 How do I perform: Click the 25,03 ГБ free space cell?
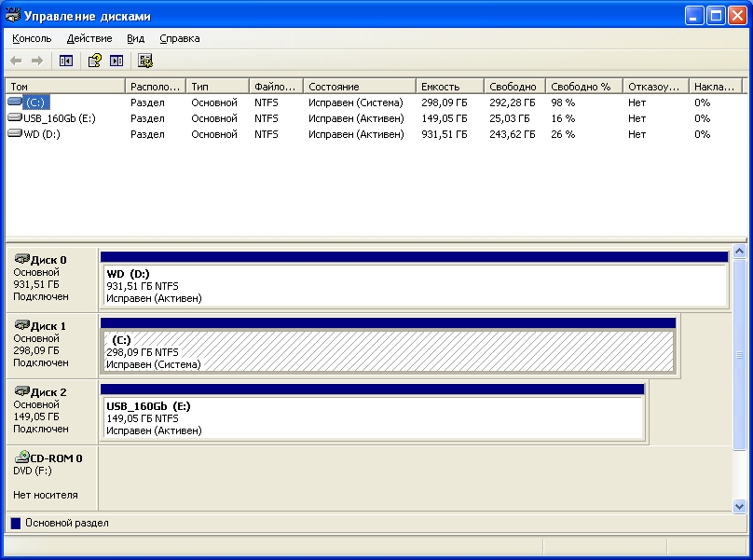[510, 118]
